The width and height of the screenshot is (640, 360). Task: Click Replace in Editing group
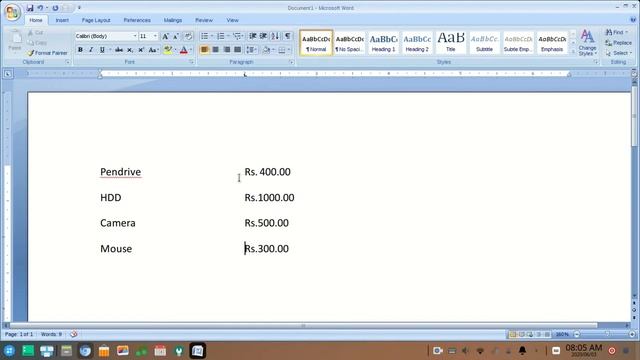tap(618, 43)
